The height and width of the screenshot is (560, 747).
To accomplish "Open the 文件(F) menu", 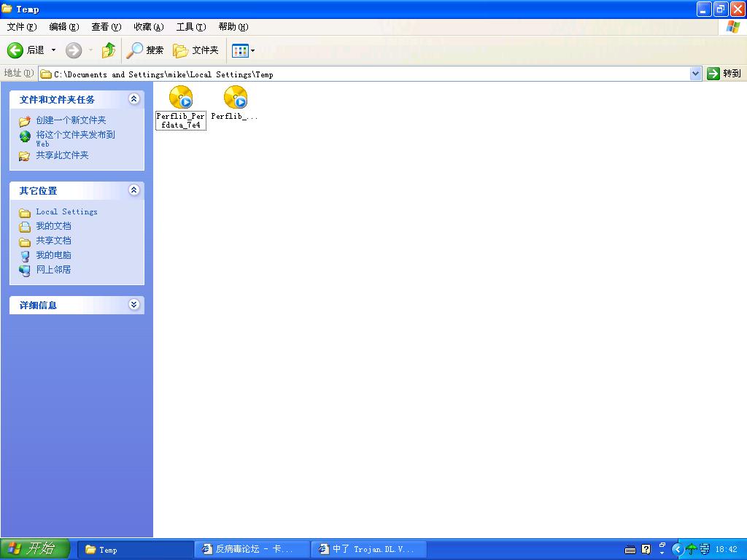I will point(21,27).
